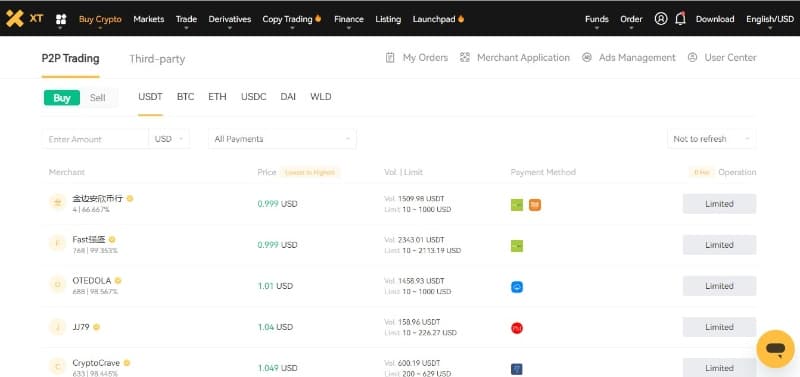This screenshot has width=800, height=377.
Task: Select the USDC coin tab
Action: tap(254, 97)
